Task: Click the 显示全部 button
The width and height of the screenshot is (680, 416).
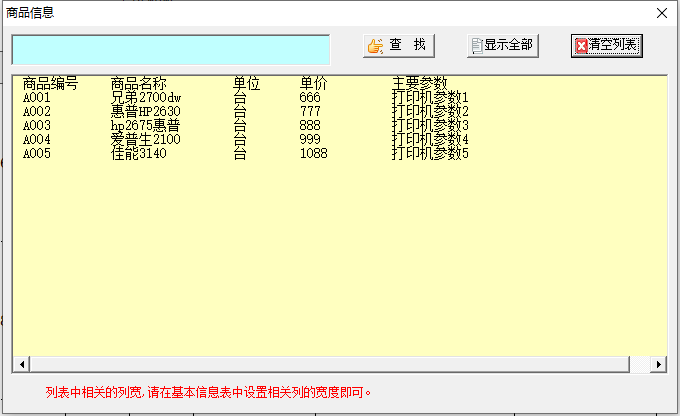Action: 503,46
